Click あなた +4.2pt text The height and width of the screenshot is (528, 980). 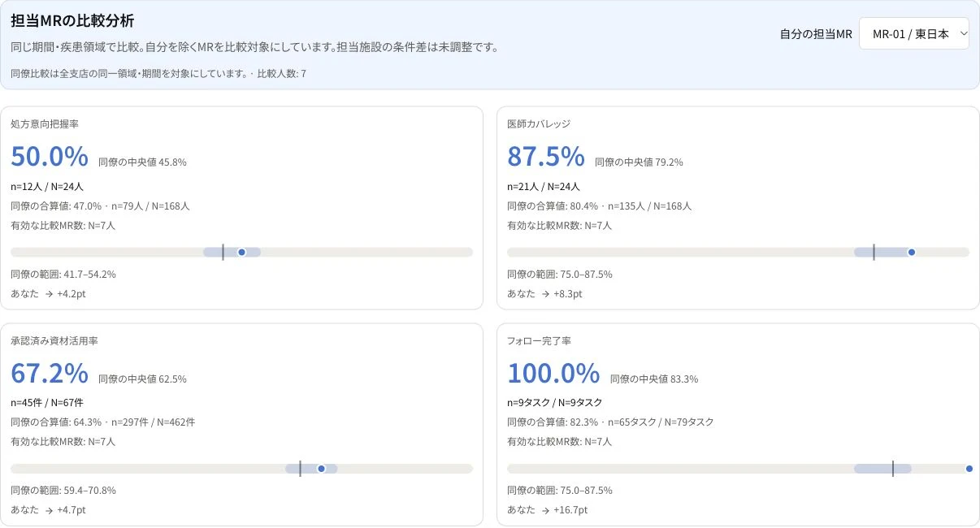[x=48, y=294]
